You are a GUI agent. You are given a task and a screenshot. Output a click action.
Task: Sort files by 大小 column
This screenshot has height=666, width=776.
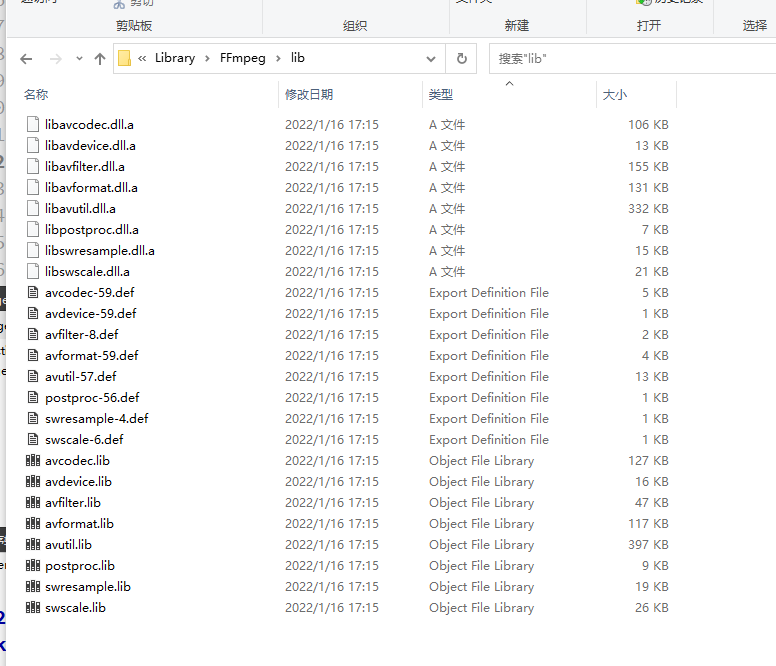[x=615, y=95]
